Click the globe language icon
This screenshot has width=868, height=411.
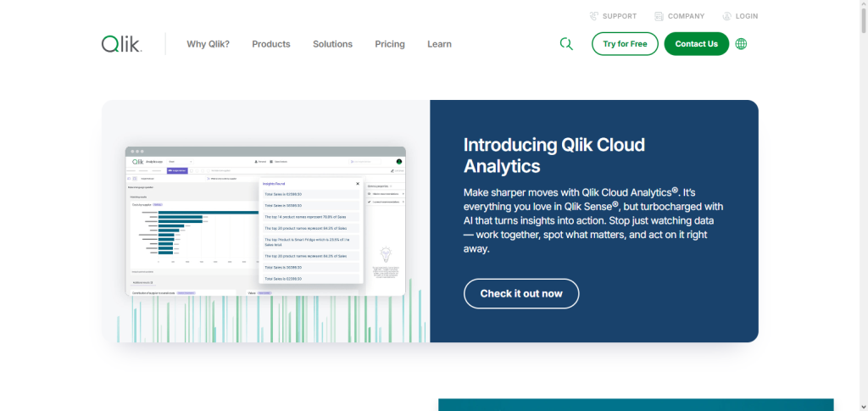coord(741,44)
